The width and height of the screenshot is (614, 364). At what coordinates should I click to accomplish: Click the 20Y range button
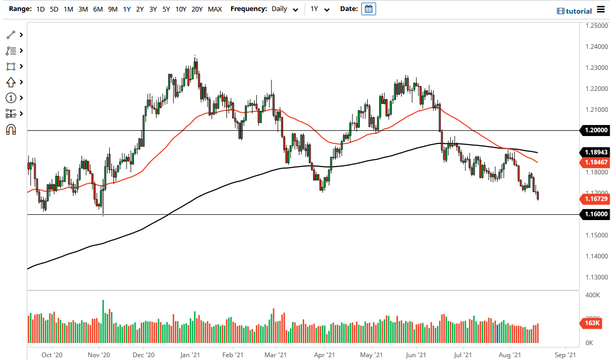197,9
